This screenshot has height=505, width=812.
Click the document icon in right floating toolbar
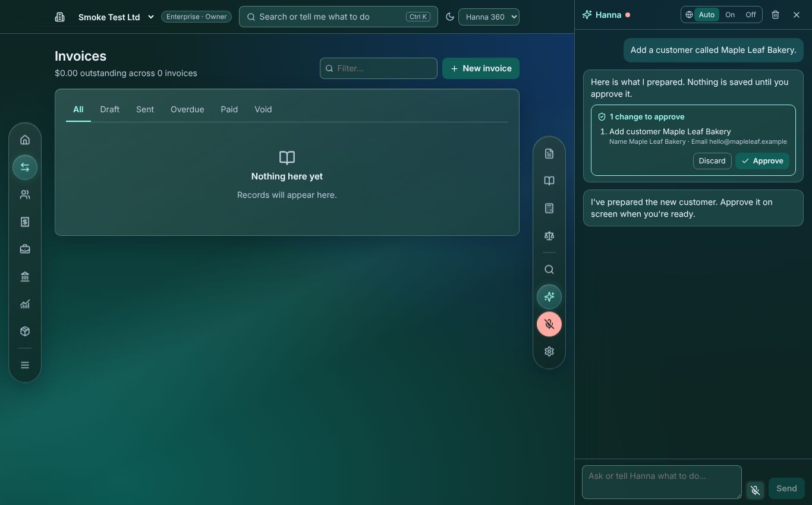tap(549, 154)
